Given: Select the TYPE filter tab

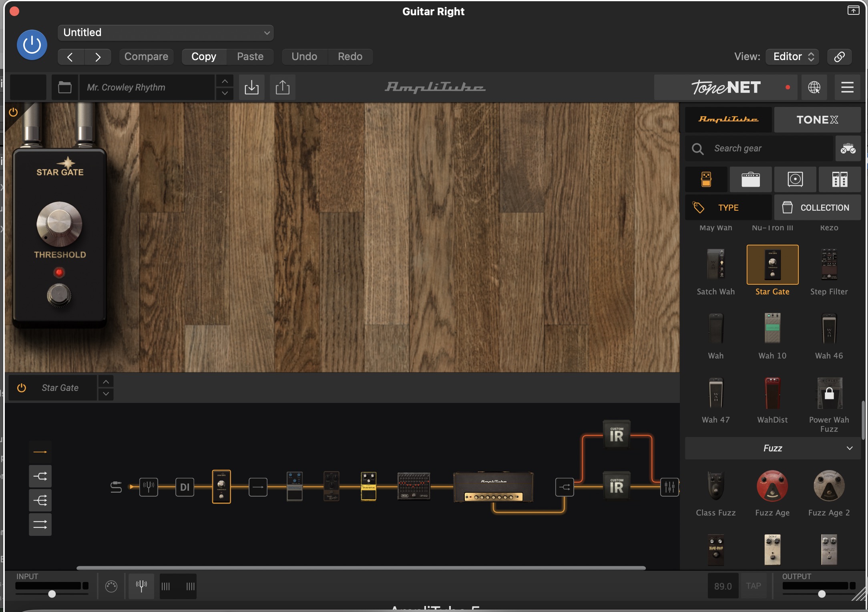Looking at the screenshot, I should [x=728, y=207].
